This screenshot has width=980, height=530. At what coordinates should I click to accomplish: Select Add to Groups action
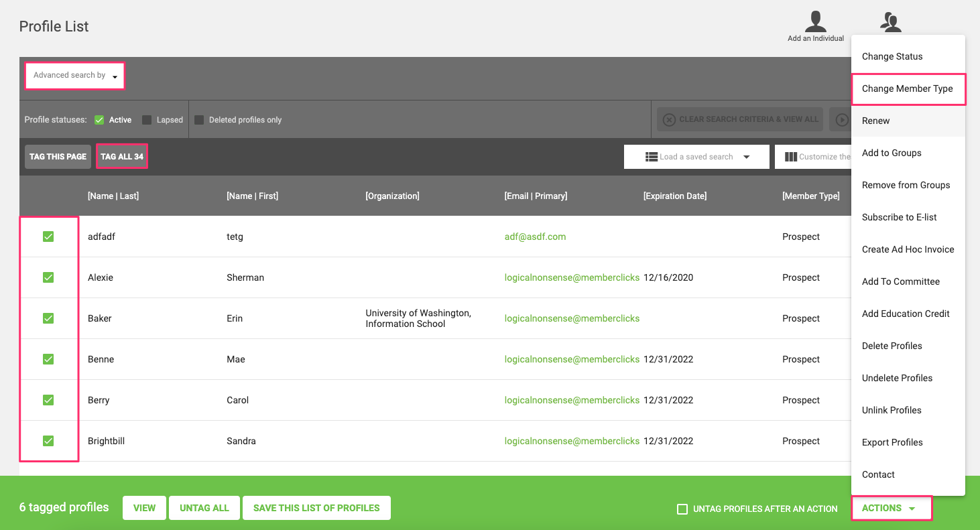pyautogui.click(x=908, y=153)
